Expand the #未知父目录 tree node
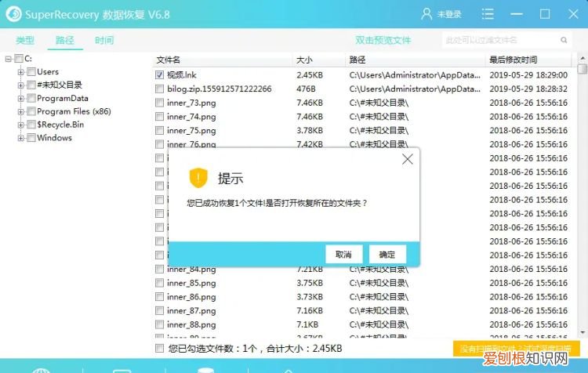Image resolution: width=588 pixels, height=373 pixels. (21, 85)
